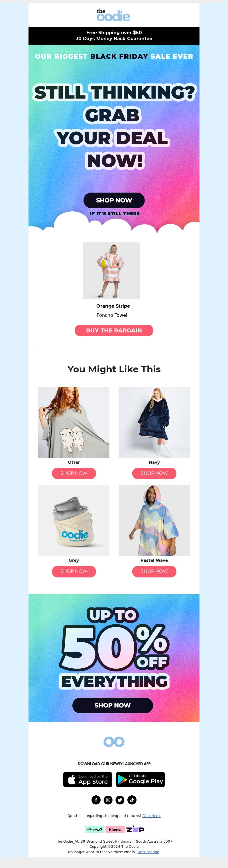The width and height of the screenshot is (228, 868).
Task: Click Shop Now in 50% off banner
Action: pyautogui.click(x=113, y=705)
